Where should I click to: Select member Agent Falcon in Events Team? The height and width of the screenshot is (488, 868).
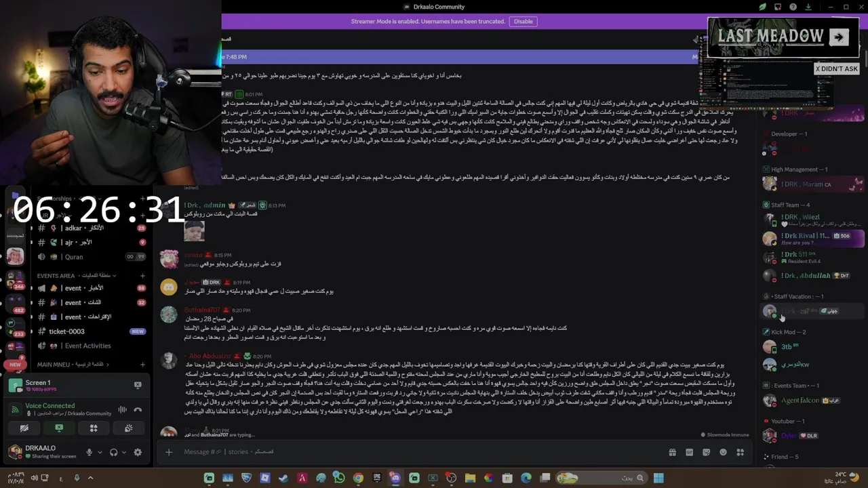812,401
